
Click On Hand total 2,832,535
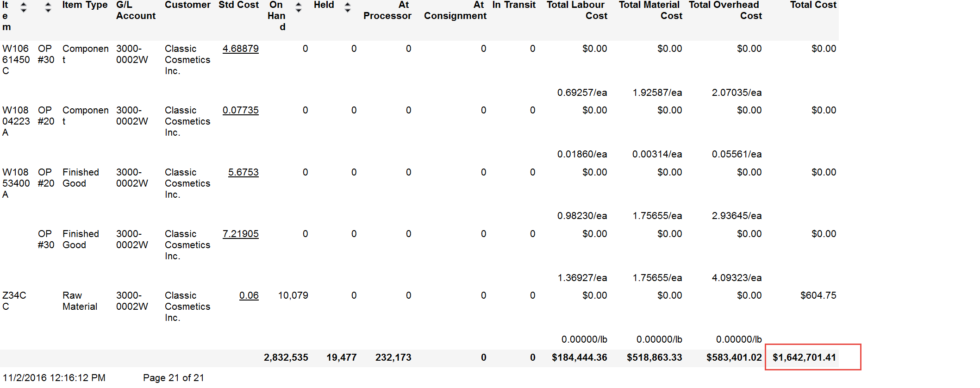(286, 357)
